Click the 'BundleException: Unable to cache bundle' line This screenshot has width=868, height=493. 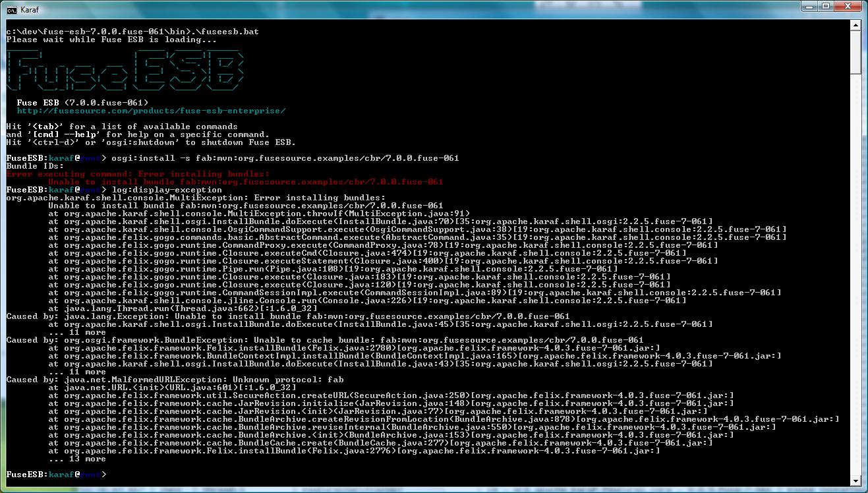(x=325, y=340)
